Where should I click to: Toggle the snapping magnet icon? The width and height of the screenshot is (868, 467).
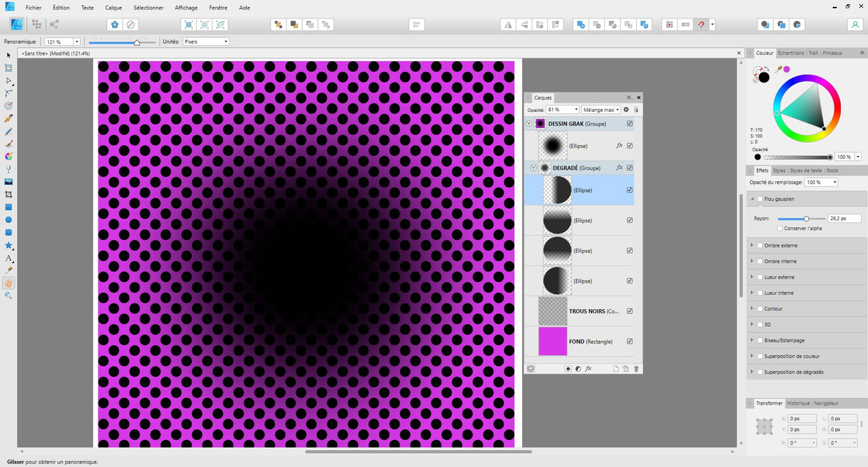pos(701,24)
